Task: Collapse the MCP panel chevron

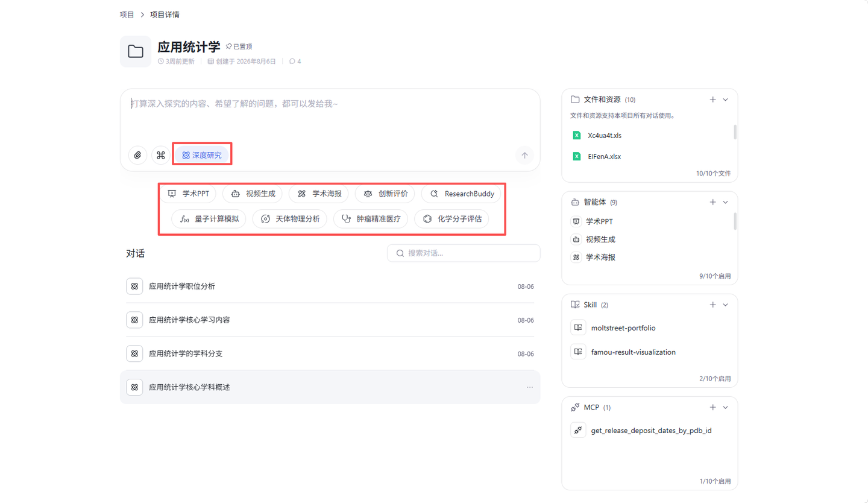Action: 726,407
